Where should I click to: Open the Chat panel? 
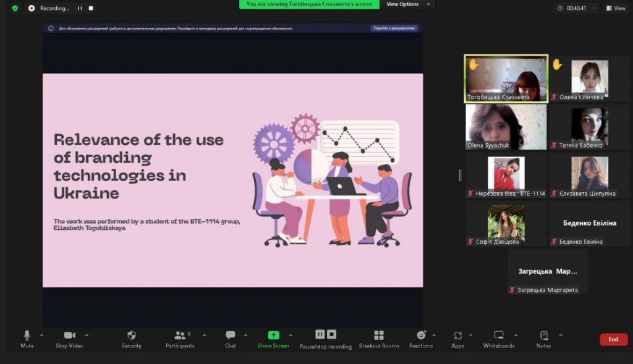pyautogui.click(x=231, y=338)
